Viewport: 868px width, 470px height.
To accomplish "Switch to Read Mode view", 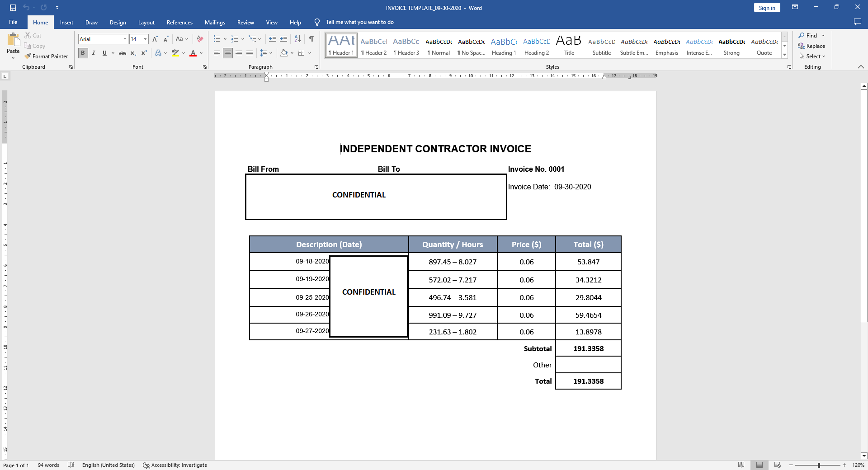I will coord(741,465).
